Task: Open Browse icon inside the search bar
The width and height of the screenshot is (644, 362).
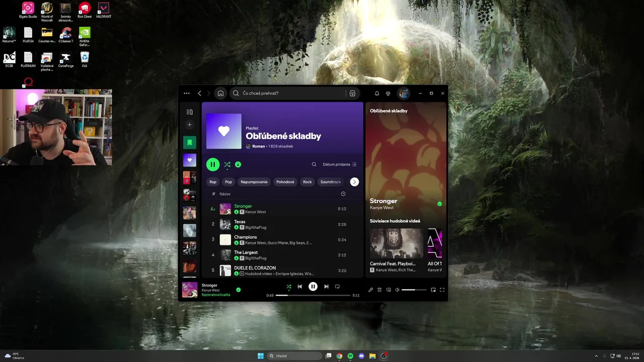Action: pyautogui.click(x=352, y=93)
